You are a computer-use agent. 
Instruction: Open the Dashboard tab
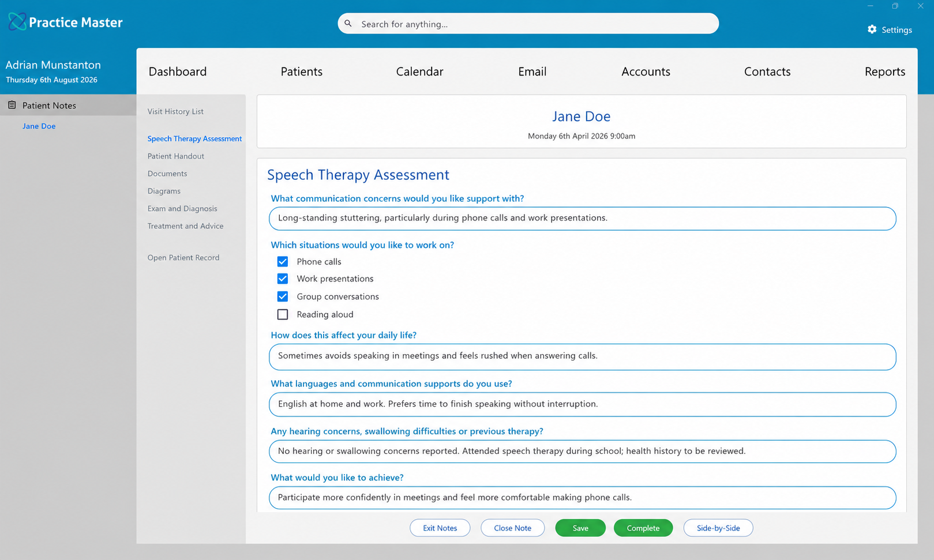178,72
